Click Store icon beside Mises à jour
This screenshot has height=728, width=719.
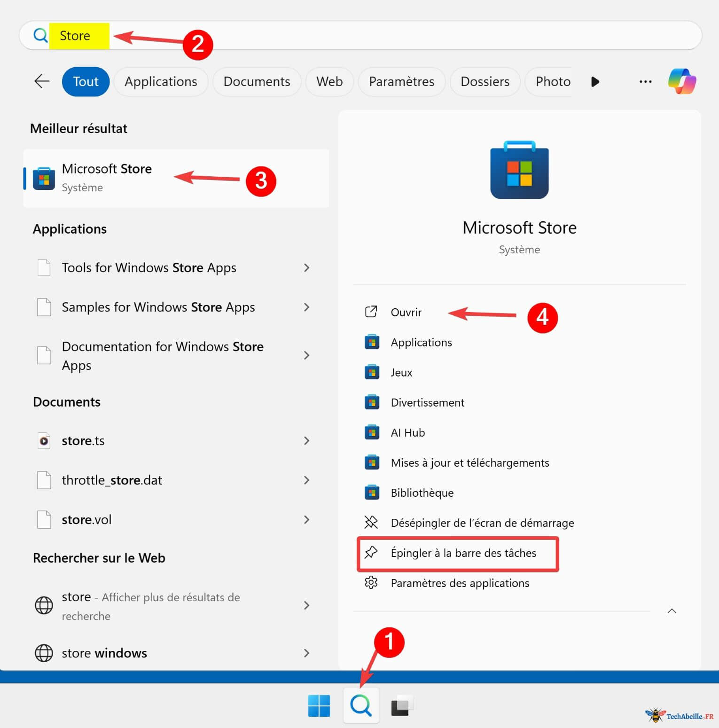pos(372,462)
